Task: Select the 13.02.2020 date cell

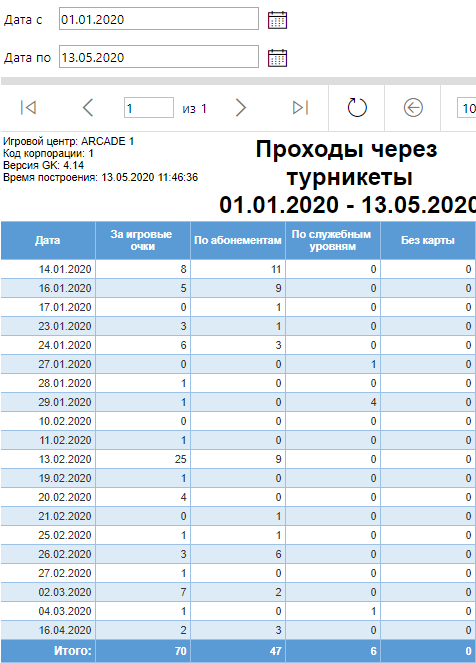Action: click(48, 459)
